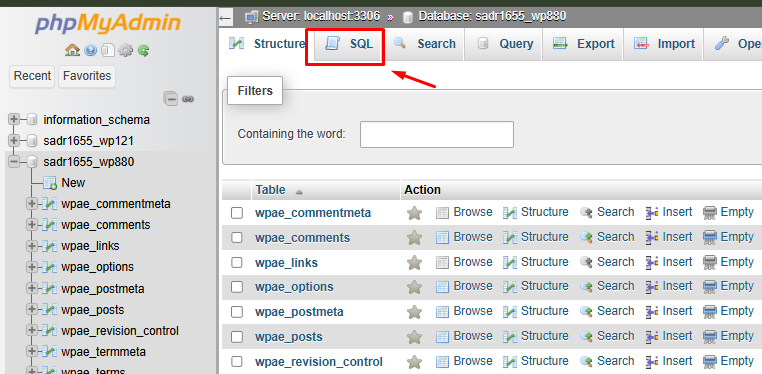The width and height of the screenshot is (762, 374).
Task: Expand wpae_revision_control tree node
Action: pyautogui.click(x=32, y=331)
